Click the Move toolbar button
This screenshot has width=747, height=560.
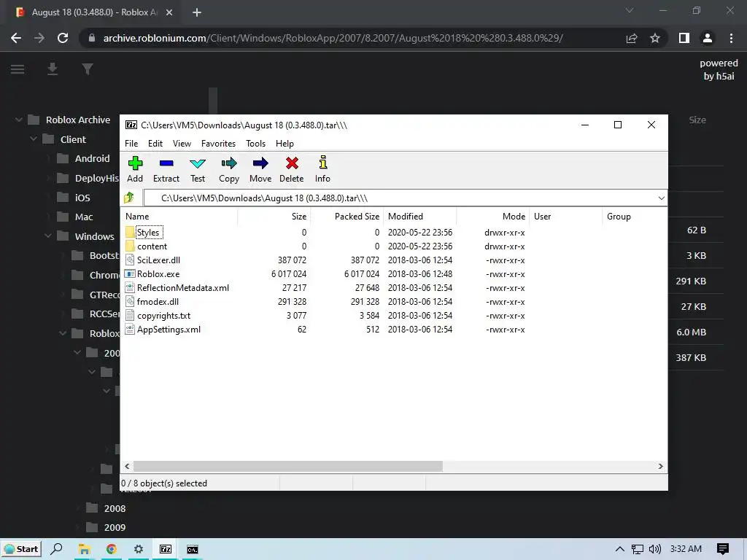(x=260, y=169)
